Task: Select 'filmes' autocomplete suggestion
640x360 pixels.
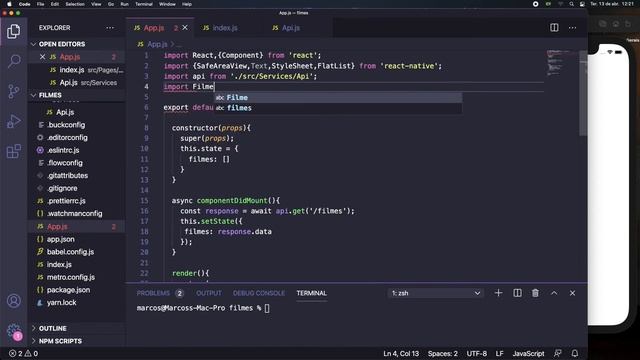Action: point(338,108)
